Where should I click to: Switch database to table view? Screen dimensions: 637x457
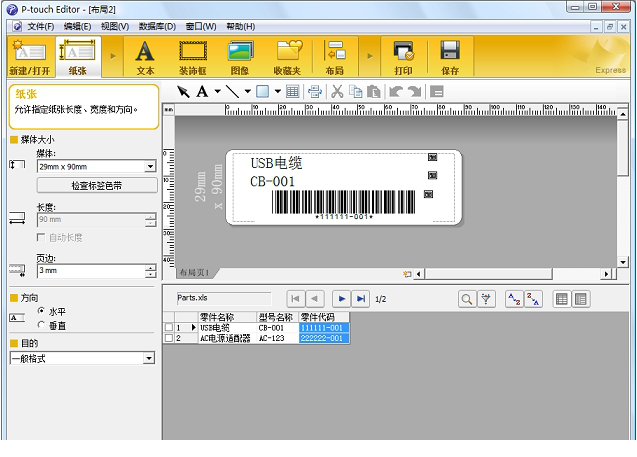(562, 299)
